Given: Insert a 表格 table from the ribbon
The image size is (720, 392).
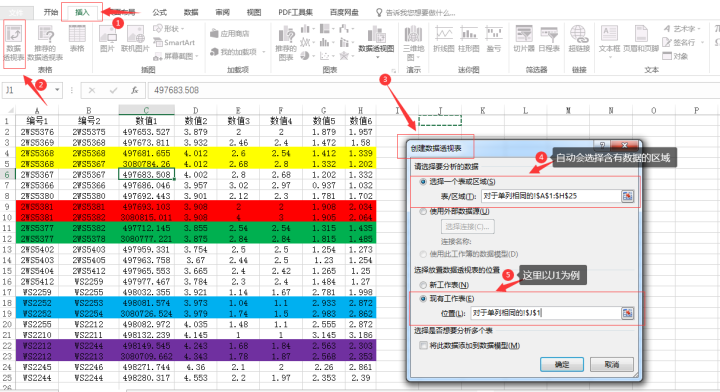Looking at the screenshot, I should point(77,39).
